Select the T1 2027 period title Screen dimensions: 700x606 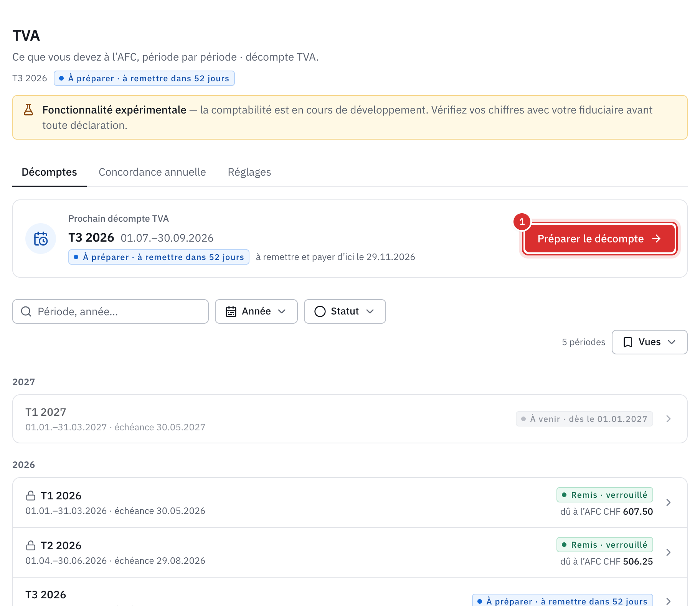click(x=46, y=412)
